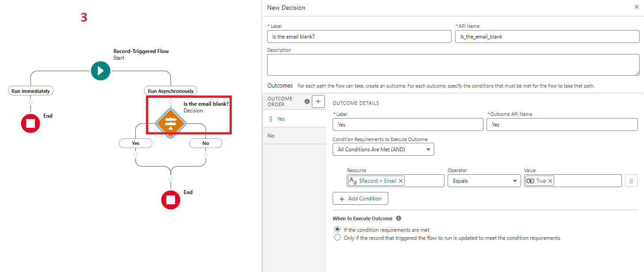Click the End stop icon under Run Immediately
Image resolution: width=644 pixels, height=272 pixels.
tap(31, 123)
